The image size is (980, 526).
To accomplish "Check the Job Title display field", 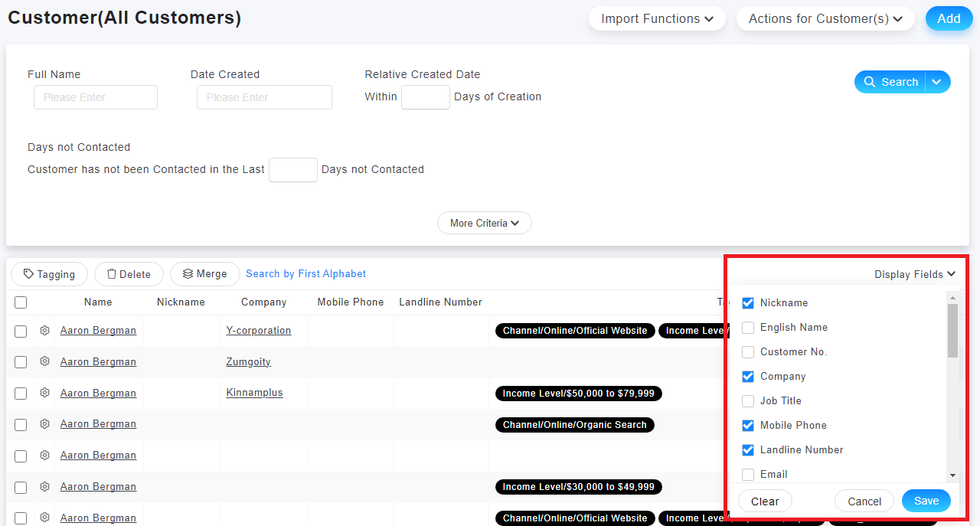I will coord(748,401).
